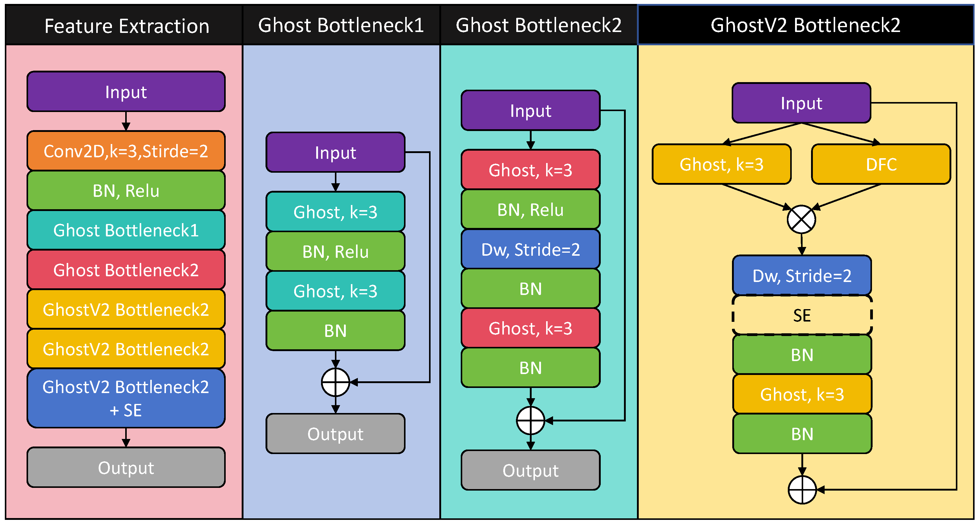Click the add circle at the bottom of GhostV2 Bottleneck2
980x525 pixels.
click(802, 490)
